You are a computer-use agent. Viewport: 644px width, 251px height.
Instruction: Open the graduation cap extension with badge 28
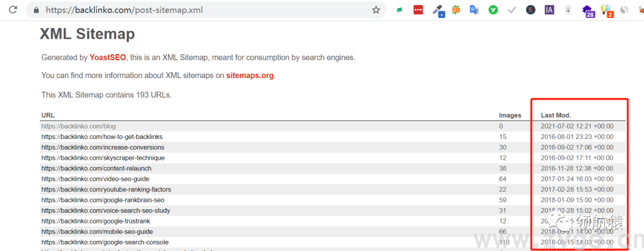pos(588,11)
